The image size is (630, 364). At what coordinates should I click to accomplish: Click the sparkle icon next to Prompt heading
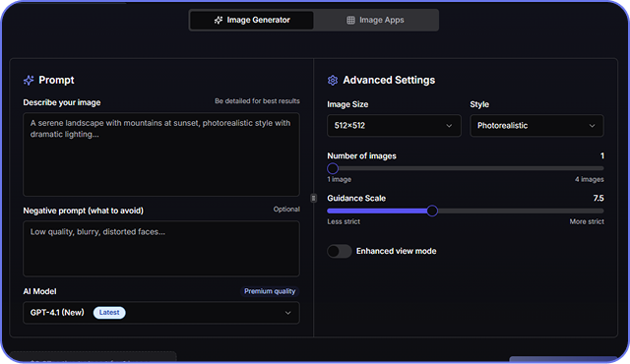[x=29, y=81]
